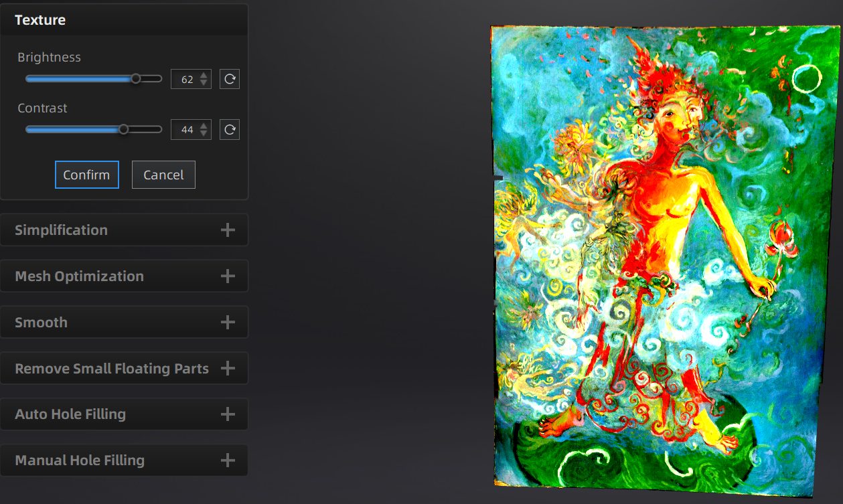
Task: Reset Brightness with its refresh icon
Action: [230, 79]
